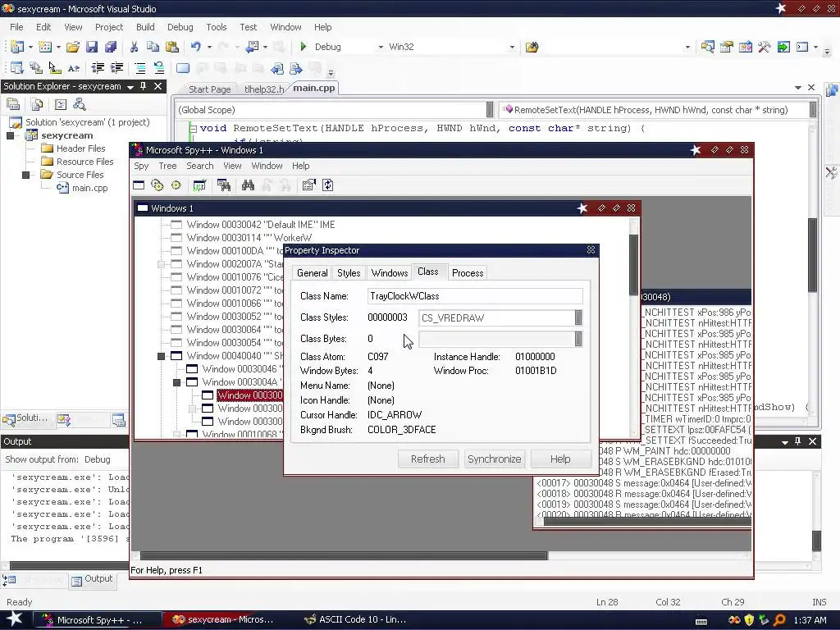Switch to the General tab in Property Inspector
Screen dimensions: 840x630
pos(313,273)
